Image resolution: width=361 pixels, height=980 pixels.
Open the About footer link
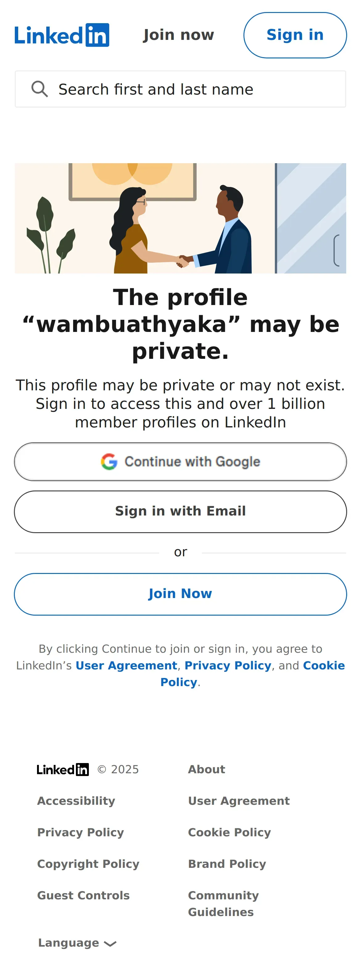tap(207, 769)
